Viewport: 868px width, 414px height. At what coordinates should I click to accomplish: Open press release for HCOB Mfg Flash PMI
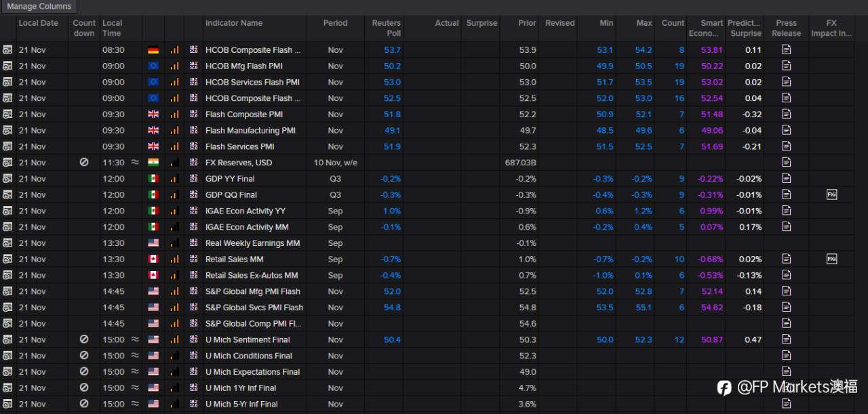(787, 66)
